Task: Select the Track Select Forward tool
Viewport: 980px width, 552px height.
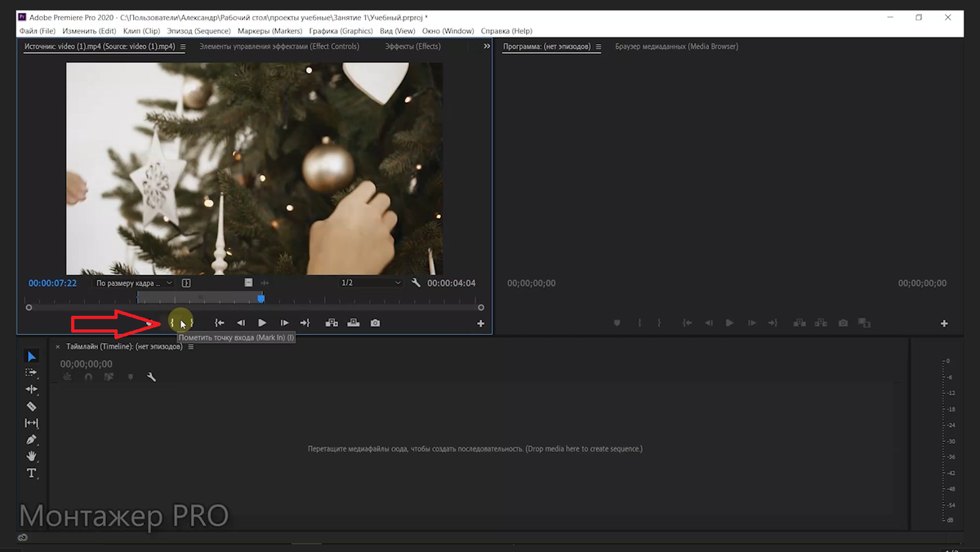Action: [x=32, y=372]
